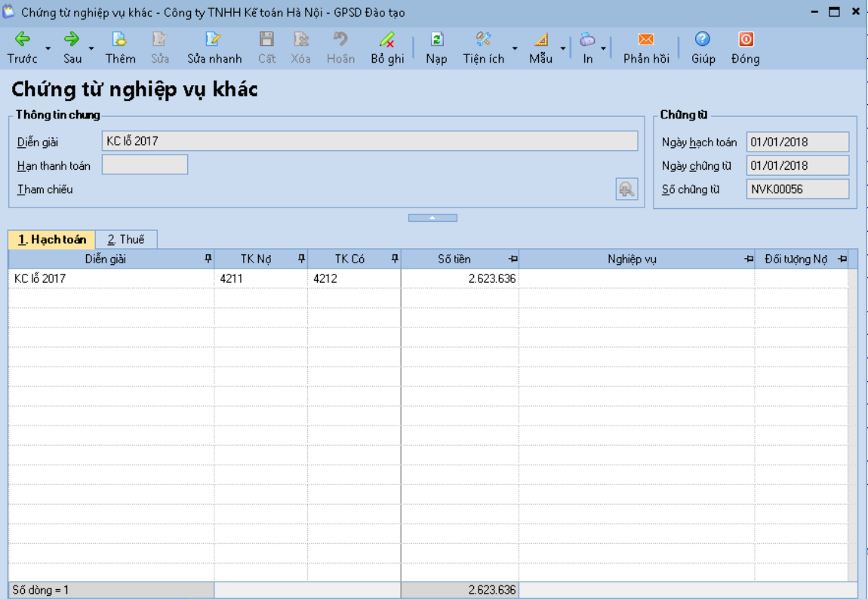Click the Tham chiếu search reference button
Viewport: 868px width, 599px height.
[626, 189]
